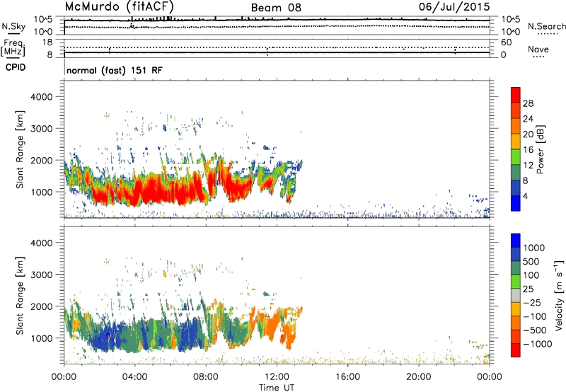Click the 18 tick on the frequency axis
Viewport: 566px width, 392px height.
pos(47,42)
